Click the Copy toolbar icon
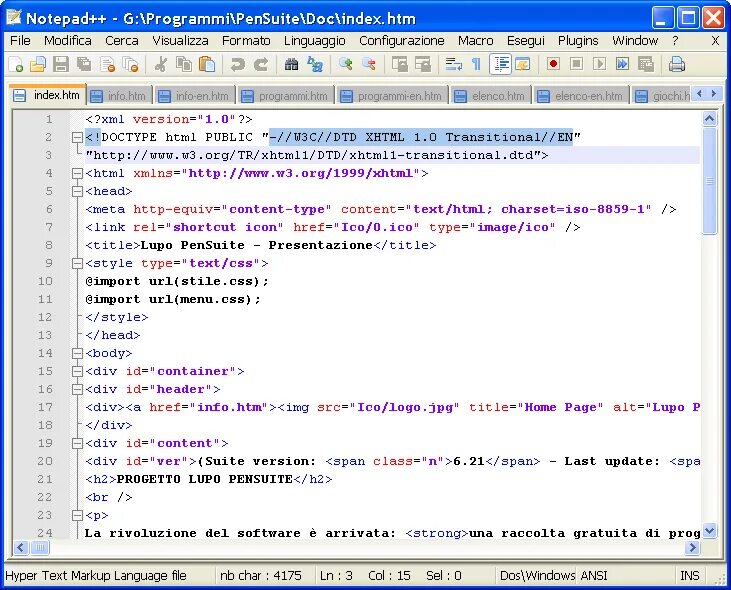731x590 pixels. click(184, 64)
